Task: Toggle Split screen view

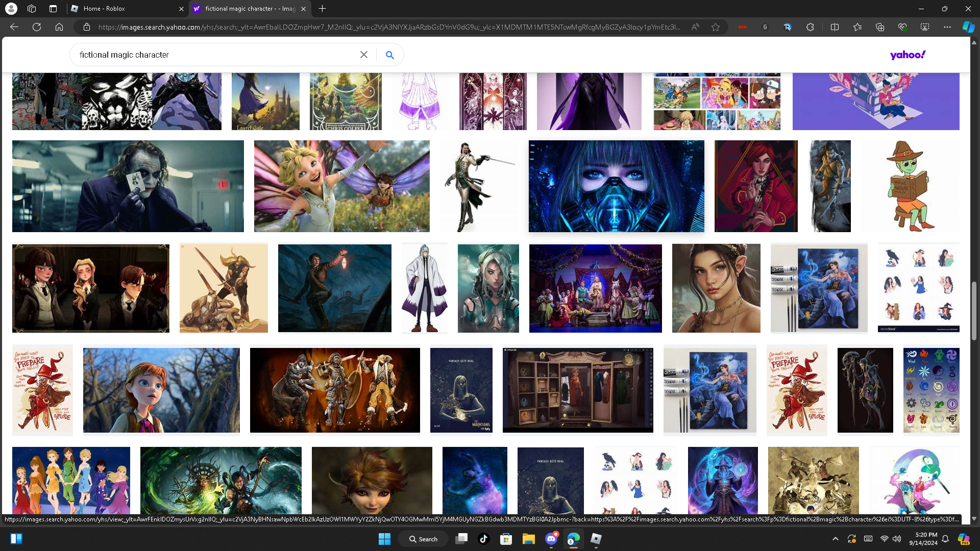Action: coord(835,27)
